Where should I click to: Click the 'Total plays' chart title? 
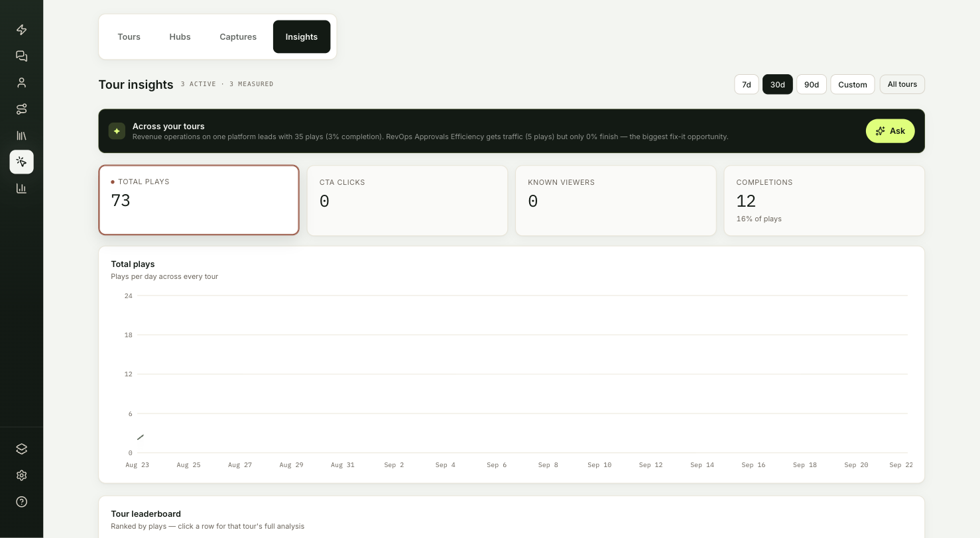click(x=133, y=264)
